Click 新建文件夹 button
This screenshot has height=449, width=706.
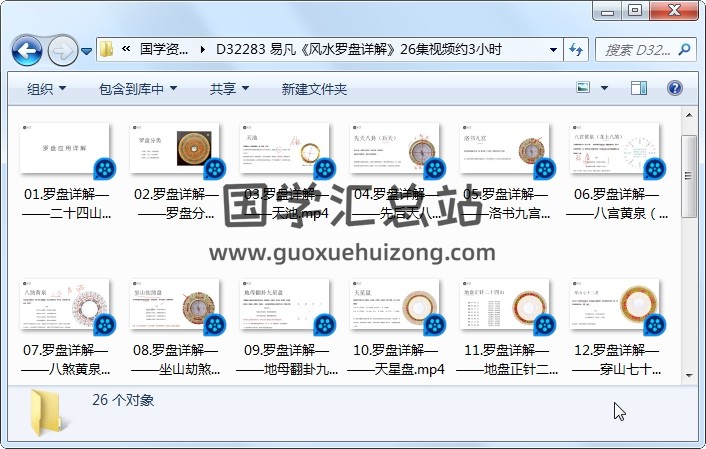point(314,89)
